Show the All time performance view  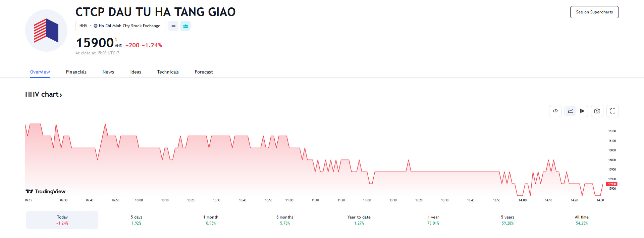pyautogui.click(x=582, y=220)
